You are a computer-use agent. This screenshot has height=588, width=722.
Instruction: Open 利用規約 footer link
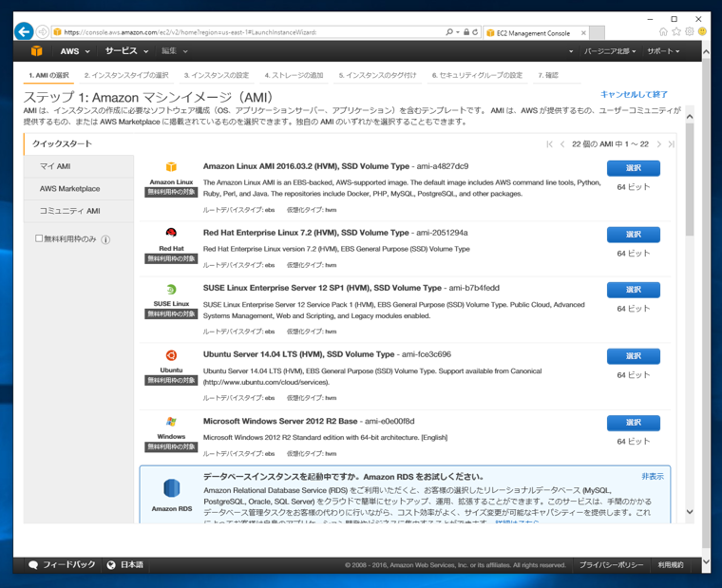[671, 565]
